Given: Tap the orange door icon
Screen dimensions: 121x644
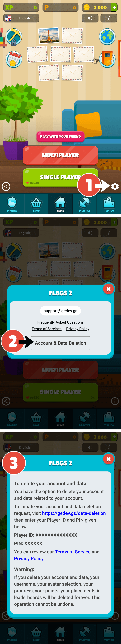Looking at the screenshot, I should [107, 59].
